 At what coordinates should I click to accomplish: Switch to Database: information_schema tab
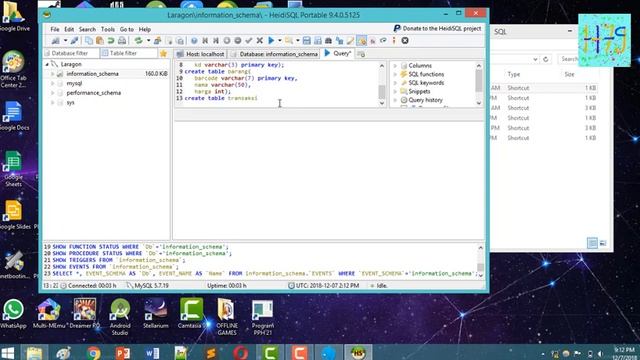coord(274,54)
